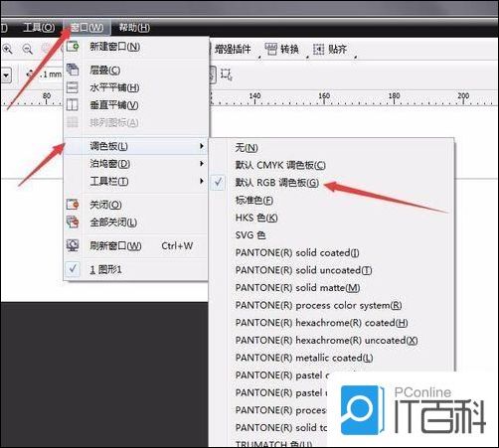Enable PANTONE(R) metallic coated palette

pos(332,358)
